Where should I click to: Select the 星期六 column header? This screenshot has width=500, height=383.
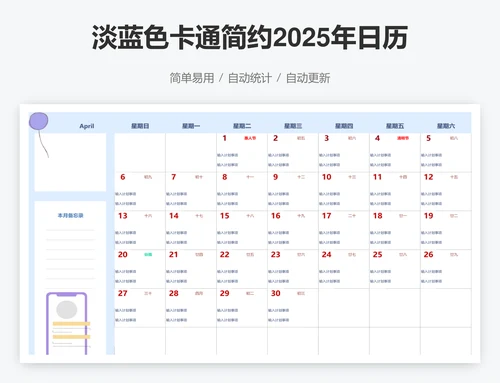[x=446, y=126]
